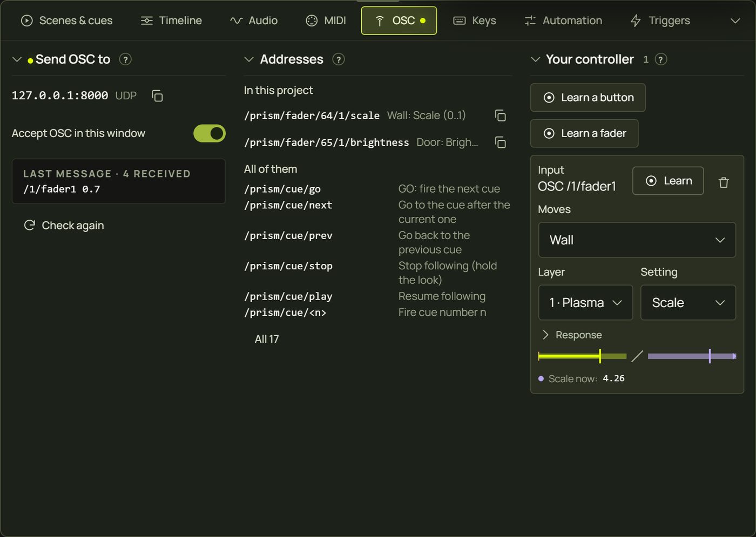The image size is (756, 537).
Task: Click the /prism/cue/go address
Action: (x=282, y=189)
